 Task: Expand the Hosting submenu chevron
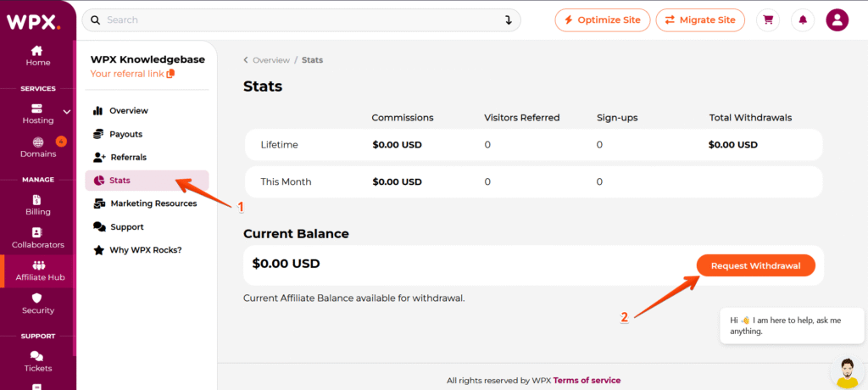(67, 111)
